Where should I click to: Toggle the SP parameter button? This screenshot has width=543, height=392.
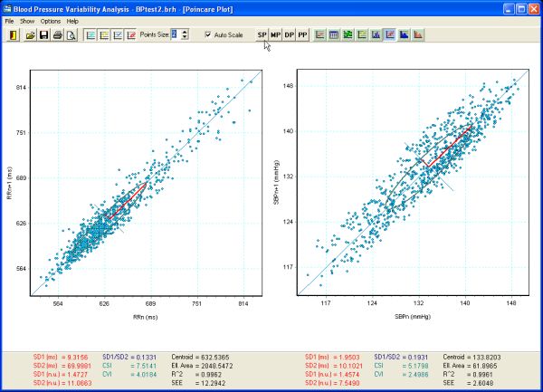click(x=262, y=35)
